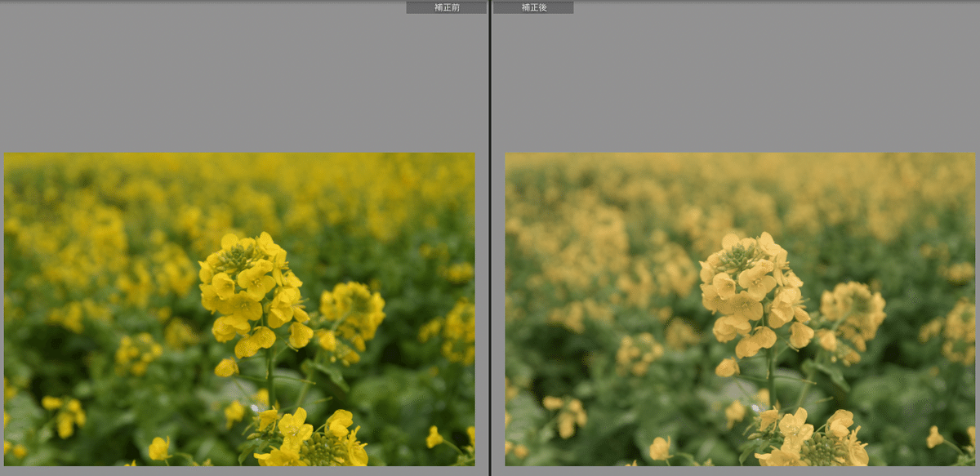The image size is (980, 476).
Task: Click small lower-left blossoms in the before photo
Action: click(x=64, y=414)
